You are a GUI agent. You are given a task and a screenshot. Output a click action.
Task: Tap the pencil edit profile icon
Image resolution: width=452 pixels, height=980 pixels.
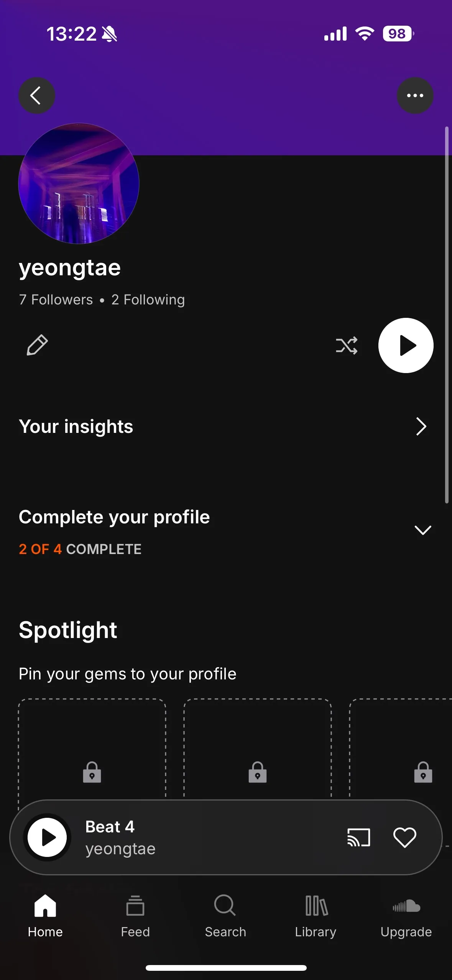37,345
